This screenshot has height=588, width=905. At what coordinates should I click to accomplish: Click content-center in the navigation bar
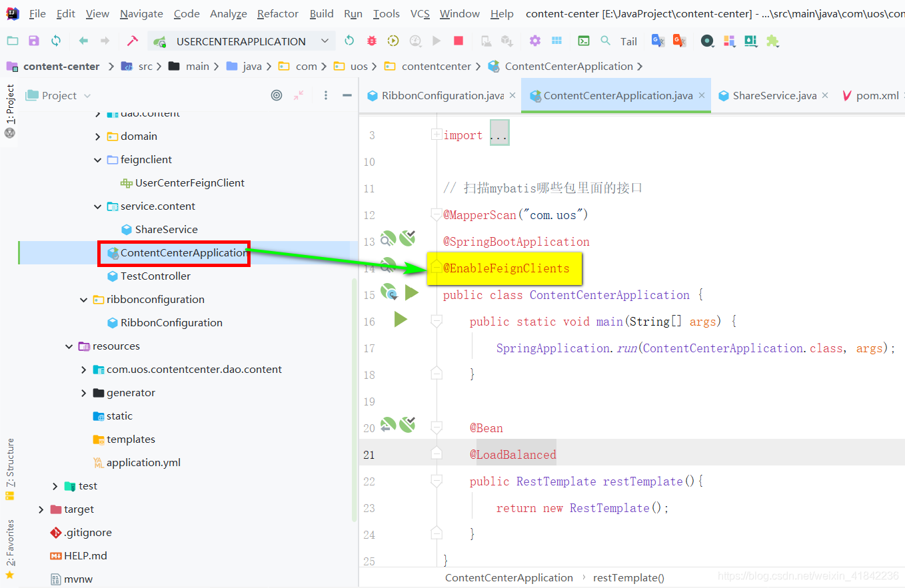click(x=61, y=67)
